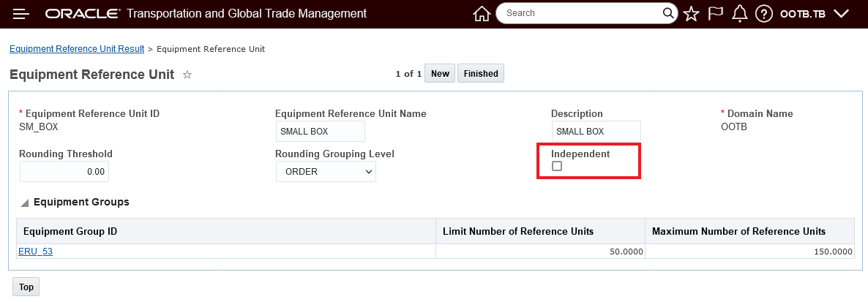
Task: Open the Favorites star in header
Action: 691,14
